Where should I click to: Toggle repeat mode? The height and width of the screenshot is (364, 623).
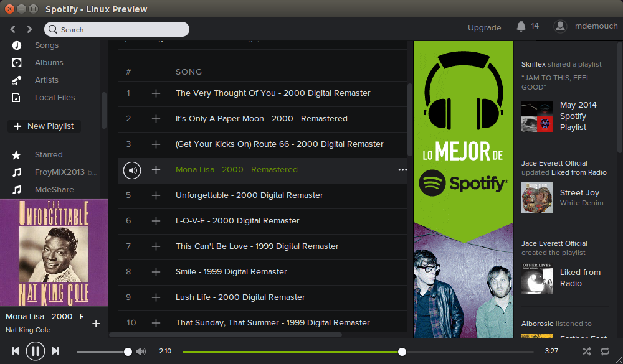605,352
